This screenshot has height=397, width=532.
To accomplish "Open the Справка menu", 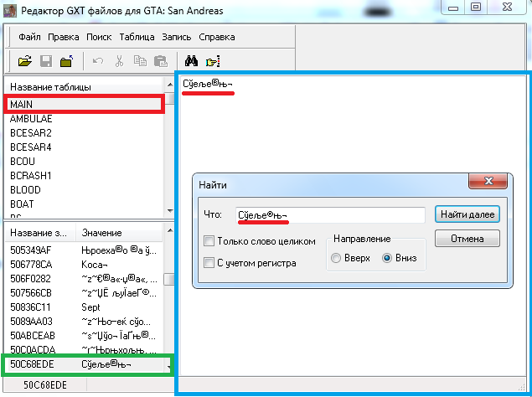I will coord(216,37).
